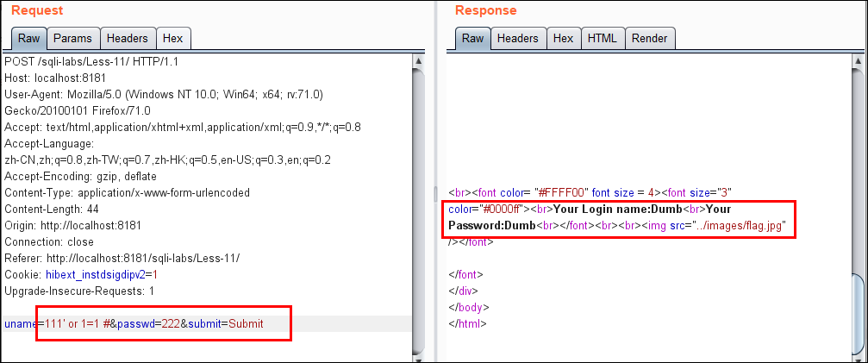Screen dimensions: 868x363
Task: Click the zh-CN,zh;q=0.8 language values line
Action: 168,160
